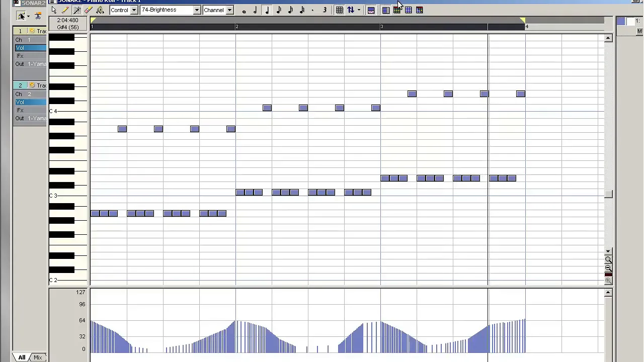Set thirty-second note duration
Image resolution: width=644 pixels, height=362 pixels.
click(302, 10)
